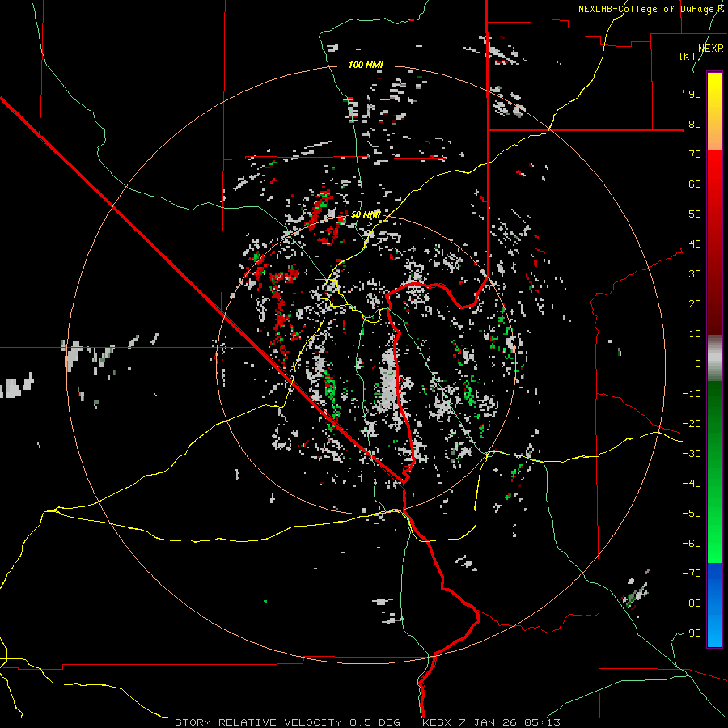The width and height of the screenshot is (728, 728).
Task: Click the bright red segment of velocity color bar
Action: tap(714, 243)
